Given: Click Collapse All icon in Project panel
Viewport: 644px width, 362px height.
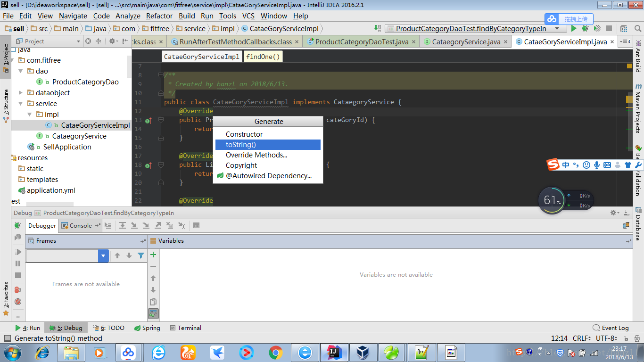Looking at the screenshot, I should [x=98, y=41].
